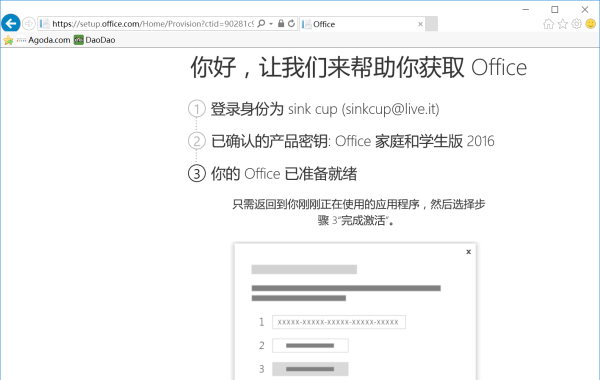Open the Tools gear icon
The width and height of the screenshot is (600, 380).
(576, 24)
